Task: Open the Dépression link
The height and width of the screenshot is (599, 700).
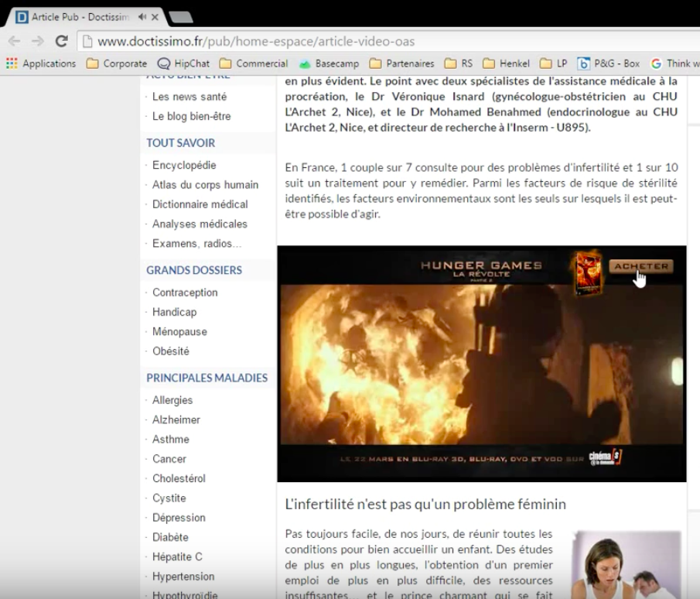Action: pyautogui.click(x=179, y=519)
